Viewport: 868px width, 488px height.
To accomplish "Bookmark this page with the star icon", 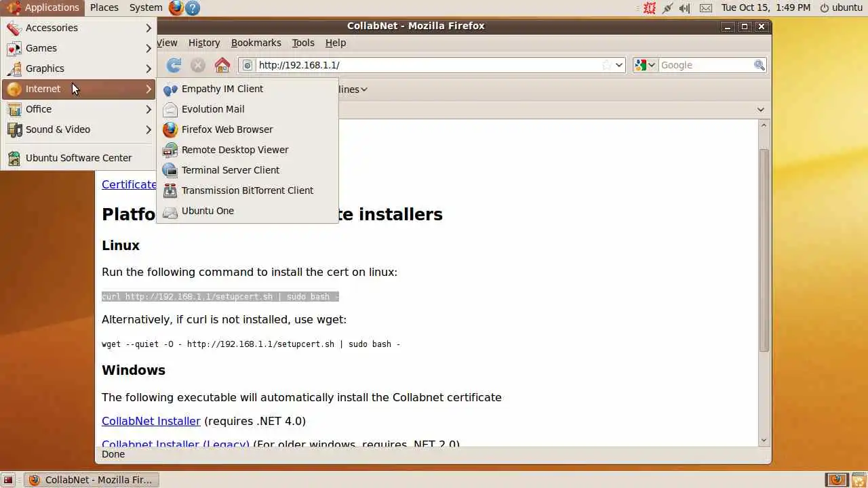I will pos(606,65).
